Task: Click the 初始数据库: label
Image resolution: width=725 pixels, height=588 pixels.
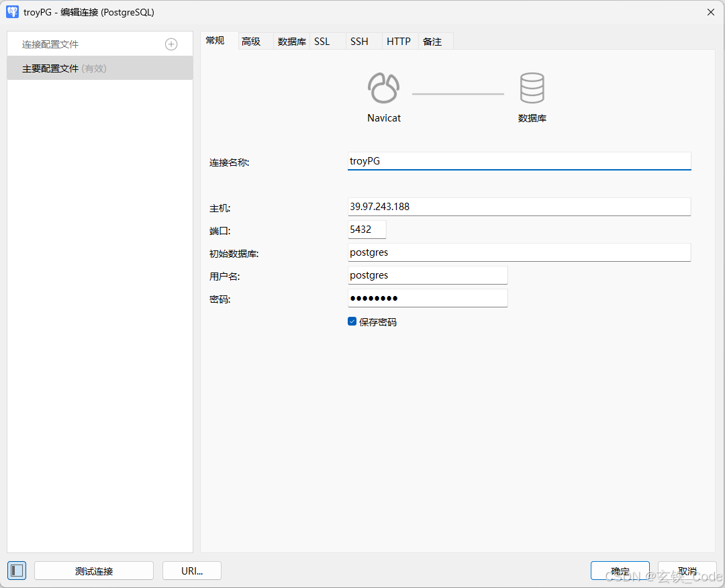Action: coord(234,254)
